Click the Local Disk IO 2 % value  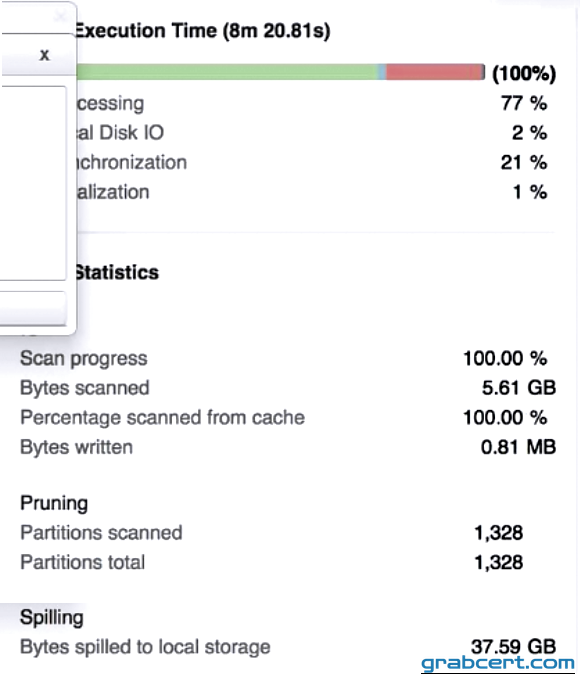coord(529,133)
